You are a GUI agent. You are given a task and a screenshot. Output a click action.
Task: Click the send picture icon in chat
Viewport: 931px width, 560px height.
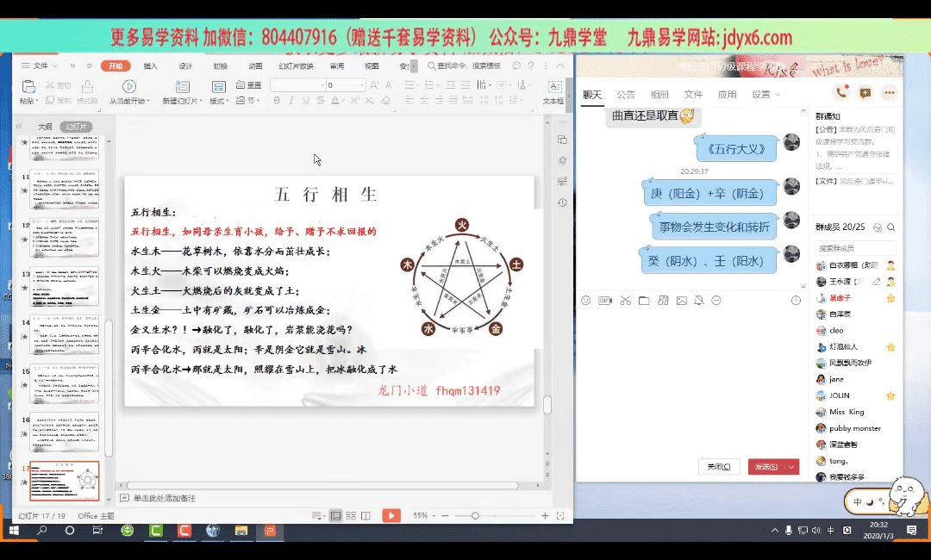tap(682, 301)
